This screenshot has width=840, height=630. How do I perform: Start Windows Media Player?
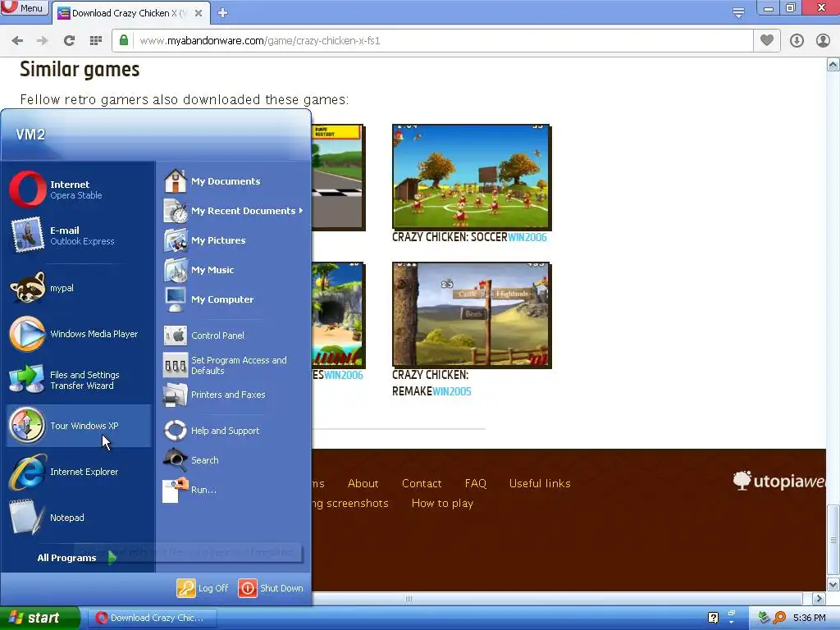pos(78,334)
